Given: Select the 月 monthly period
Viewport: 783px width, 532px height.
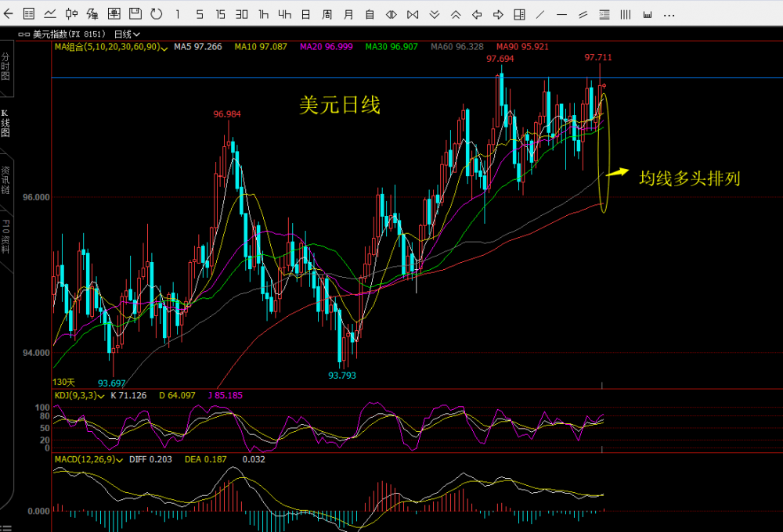Looking at the screenshot, I should tap(348, 14).
